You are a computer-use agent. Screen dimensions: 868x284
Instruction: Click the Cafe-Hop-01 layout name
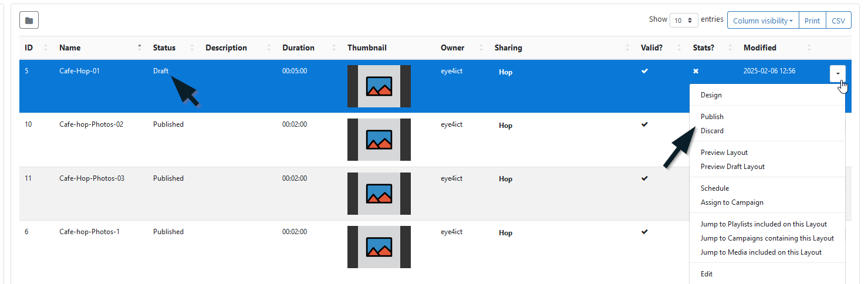(x=79, y=71)
